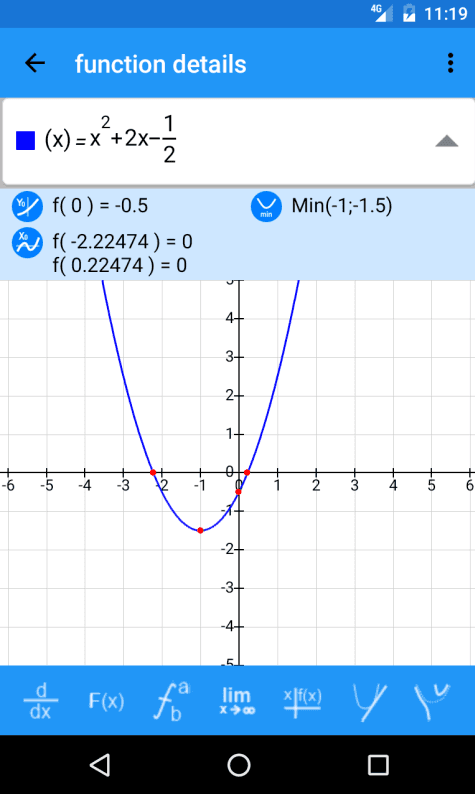This screenshot has height=794, width=475.
Task: Tap the minimum point icon
Action: coord(266,207)
